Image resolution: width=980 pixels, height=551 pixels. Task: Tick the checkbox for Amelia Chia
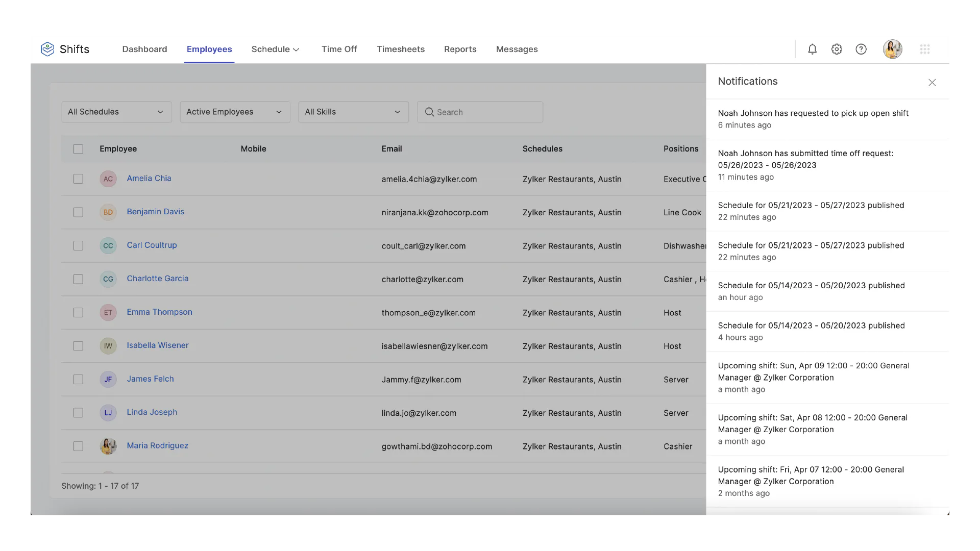point(78,179)
